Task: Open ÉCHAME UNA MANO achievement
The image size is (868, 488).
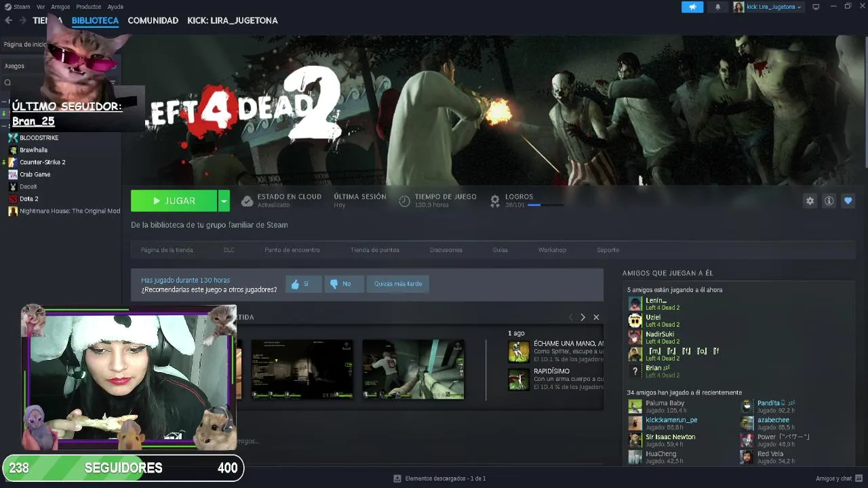Action: click(x=555, y=351)
